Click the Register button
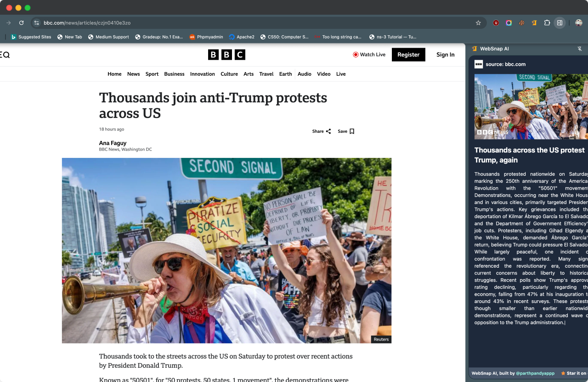The height and width of the screenshot is (382, 588). pos(408,55)
